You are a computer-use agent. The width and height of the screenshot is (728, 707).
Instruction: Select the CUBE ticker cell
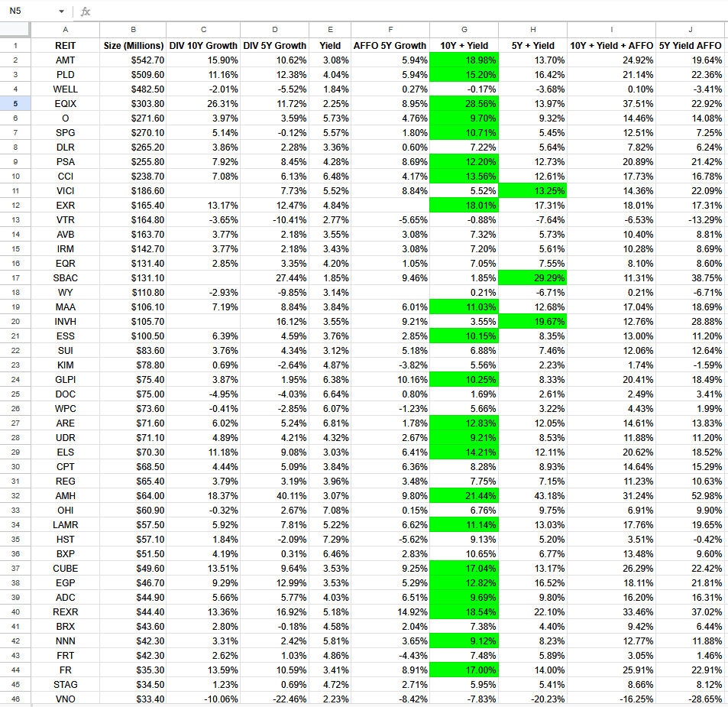coord(66,568)
